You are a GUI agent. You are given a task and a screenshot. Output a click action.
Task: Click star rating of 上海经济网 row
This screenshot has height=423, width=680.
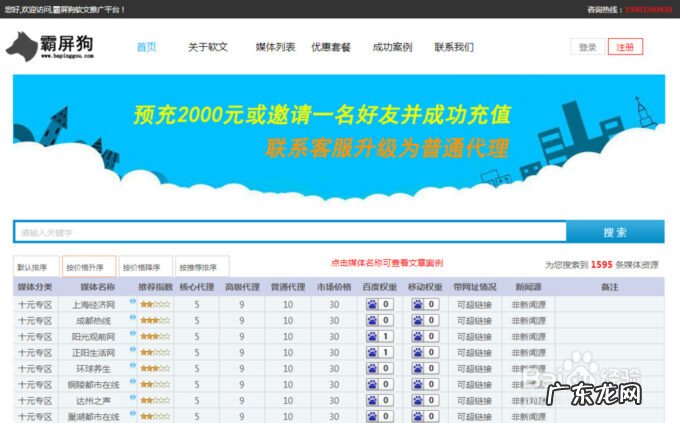(155, 305)
